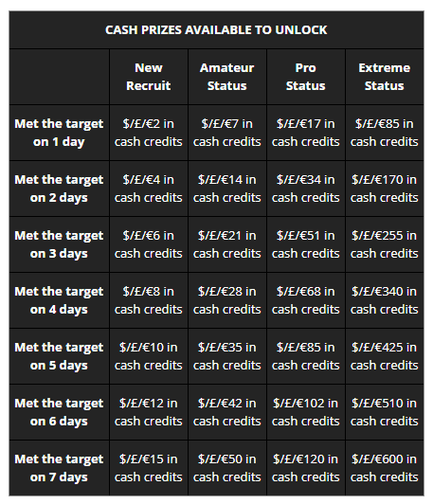Click the Met the target on 7 days row label
Screen dimensions: 433x504
coord(59,468)
